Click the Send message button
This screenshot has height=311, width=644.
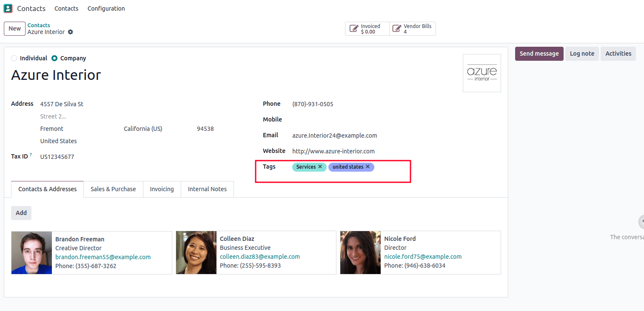pos(539,54)
